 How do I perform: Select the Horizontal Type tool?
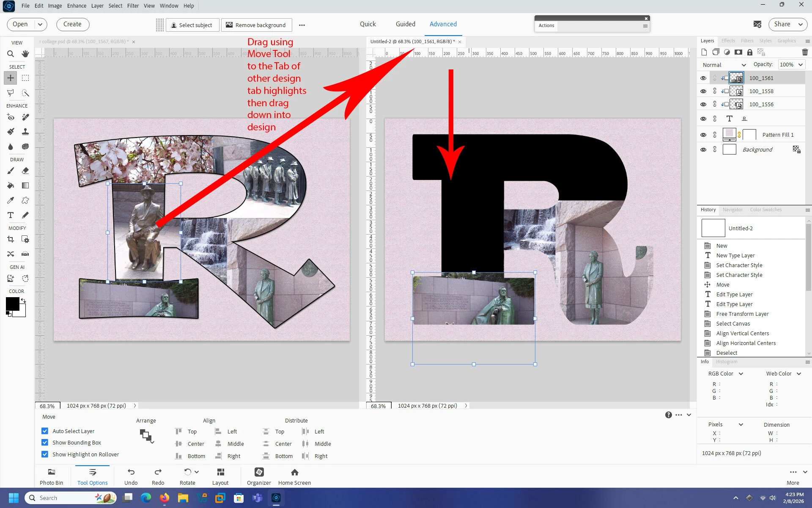pos(11,215)
